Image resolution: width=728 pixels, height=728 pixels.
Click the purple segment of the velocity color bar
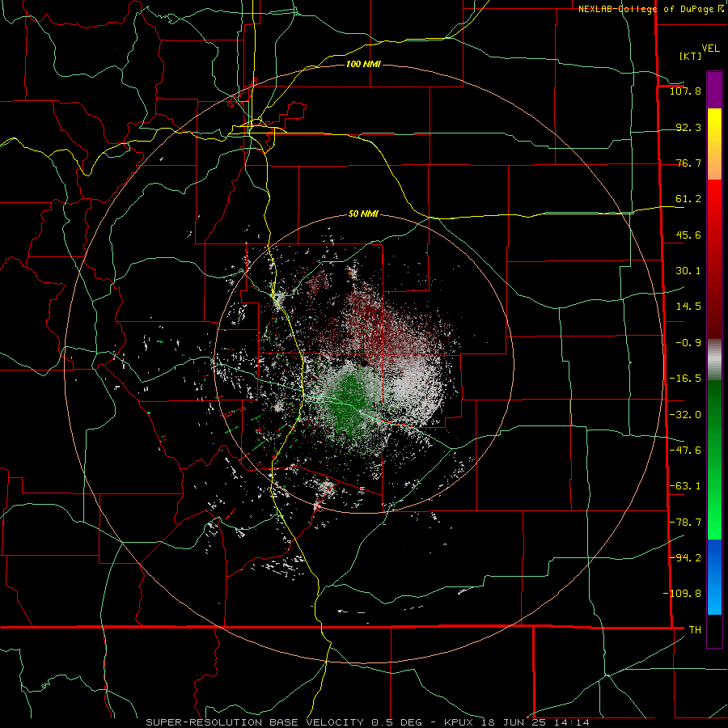point(714,90)
